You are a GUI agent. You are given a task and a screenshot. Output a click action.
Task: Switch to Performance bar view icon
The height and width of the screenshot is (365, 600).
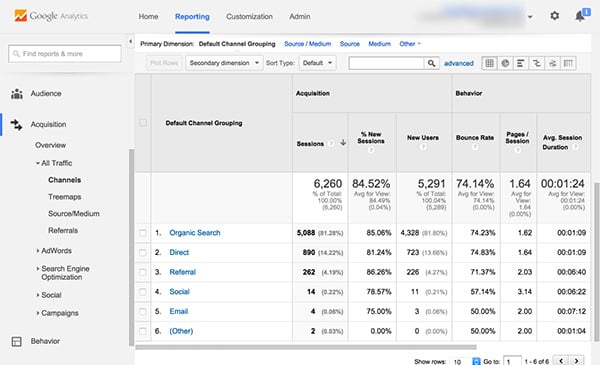(x=521, y=64)
